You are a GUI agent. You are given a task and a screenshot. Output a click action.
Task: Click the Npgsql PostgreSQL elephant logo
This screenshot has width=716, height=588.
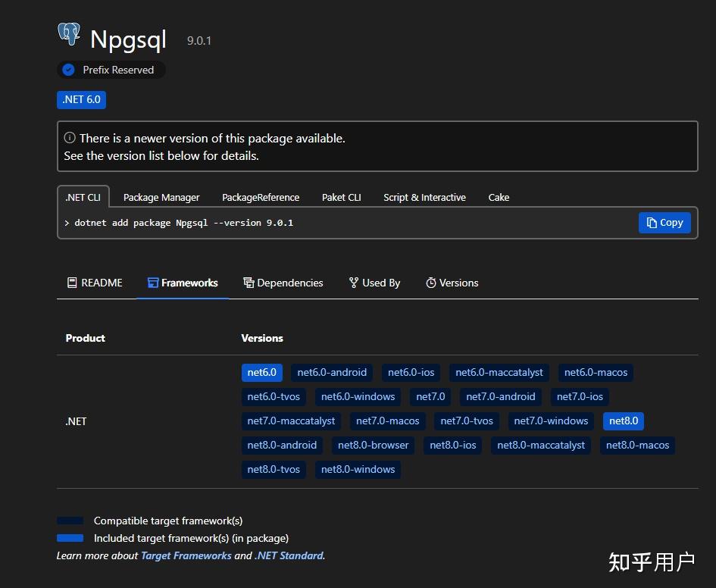point(69,35)
